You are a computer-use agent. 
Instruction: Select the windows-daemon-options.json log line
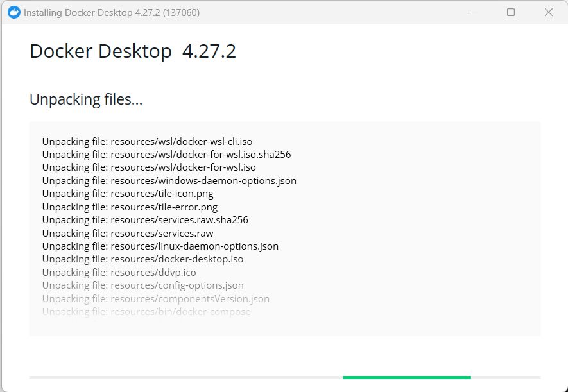(x=169, y=181)
